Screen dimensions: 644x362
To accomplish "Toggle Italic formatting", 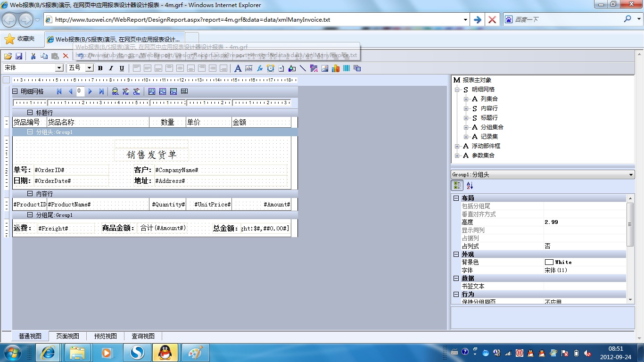I will coord(111,68).
